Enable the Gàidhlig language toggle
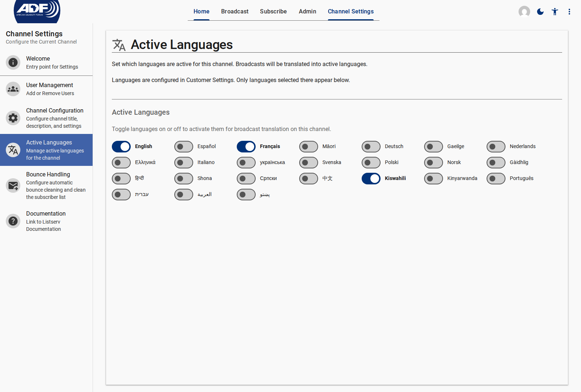581x392 pixels. pyautogui.click(x=496, y=163)
